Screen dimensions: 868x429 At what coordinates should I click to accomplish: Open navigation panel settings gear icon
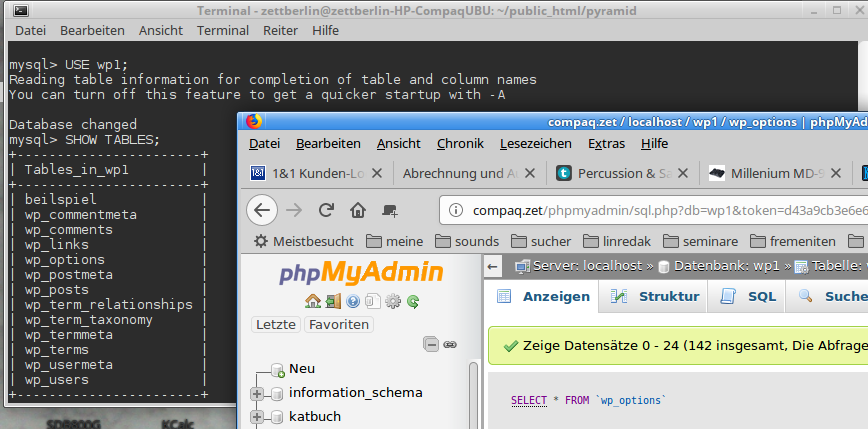point(392,300)
